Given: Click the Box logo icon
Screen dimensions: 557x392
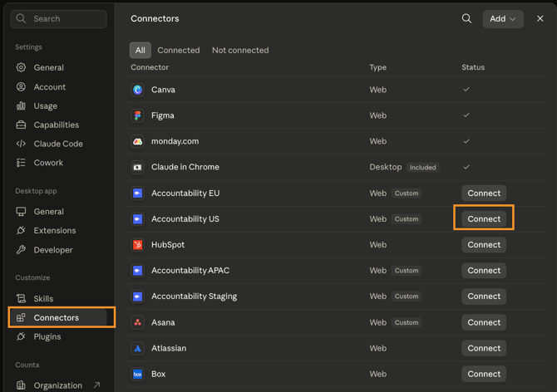Looking at the screenshot, I should (137, 375).
